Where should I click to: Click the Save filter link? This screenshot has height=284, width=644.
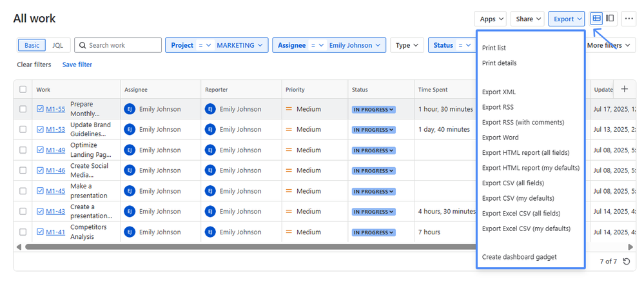pos(77,65)
